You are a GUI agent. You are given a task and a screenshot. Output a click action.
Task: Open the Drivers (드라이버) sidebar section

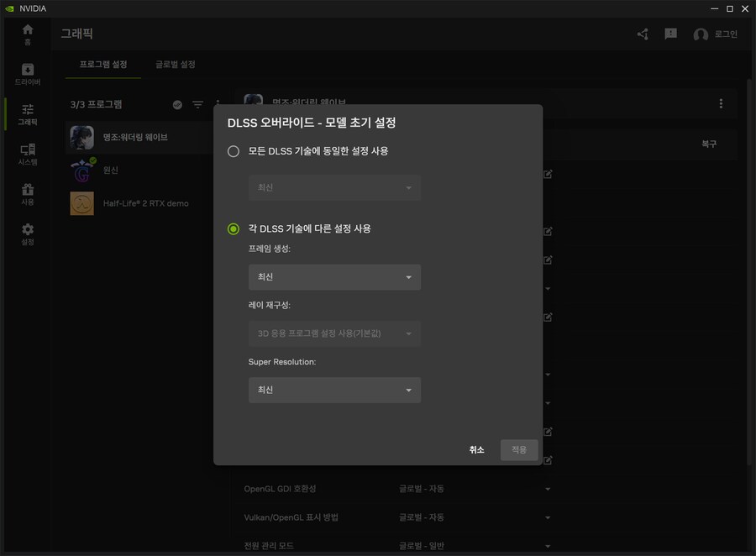(x=28, y=74)
